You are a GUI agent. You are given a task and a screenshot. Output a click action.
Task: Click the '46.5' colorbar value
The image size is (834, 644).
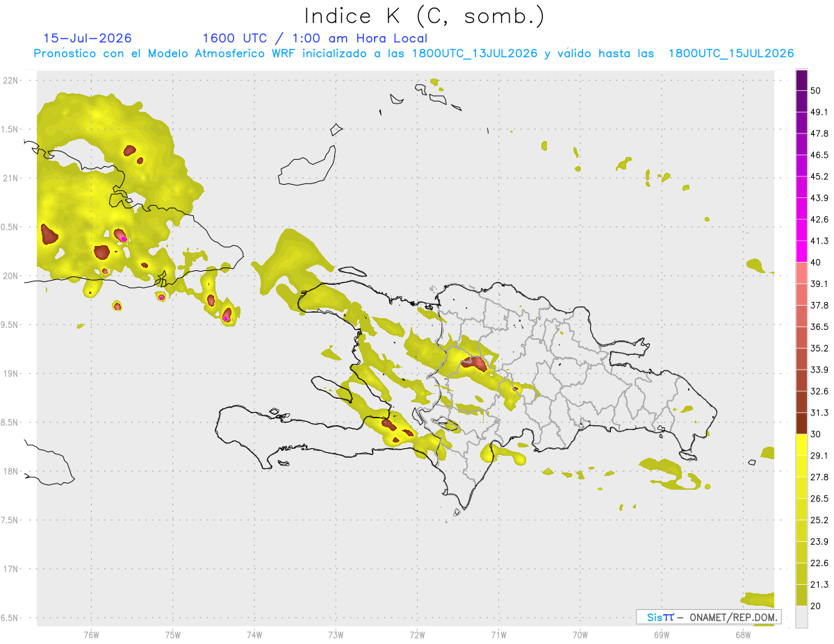(x=819, y=155)
